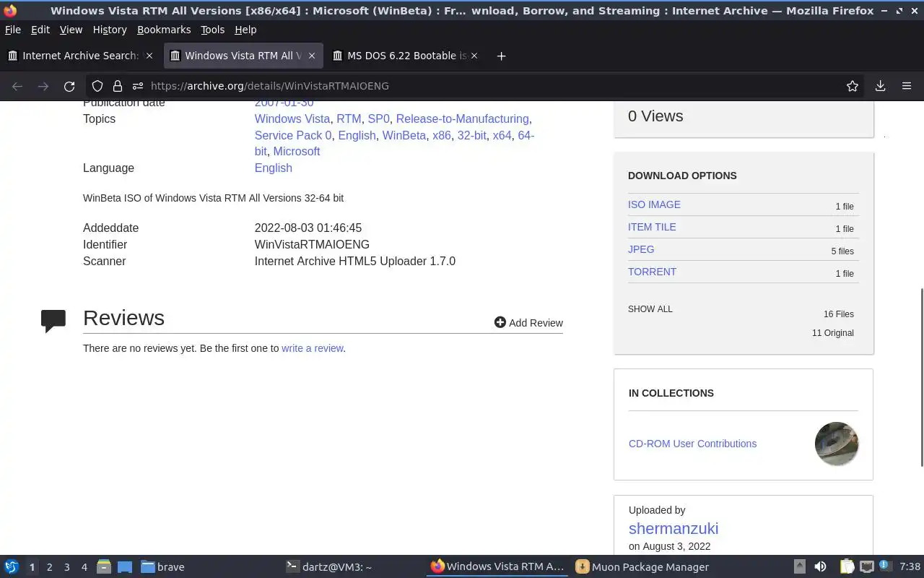Open the taskbar application launcher menu
Image resolution: width=924 pixels, height=578 pixels.
11,567
